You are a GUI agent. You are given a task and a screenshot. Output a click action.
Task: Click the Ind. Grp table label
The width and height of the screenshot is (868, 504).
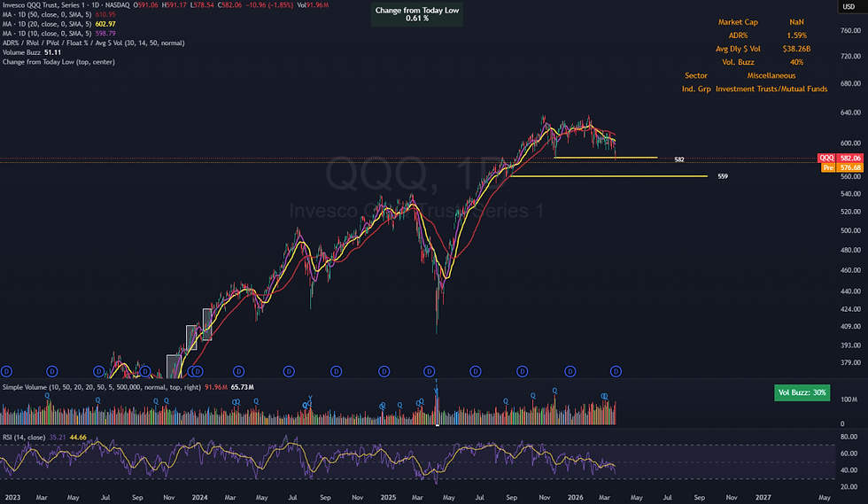(x=696, y=89)
